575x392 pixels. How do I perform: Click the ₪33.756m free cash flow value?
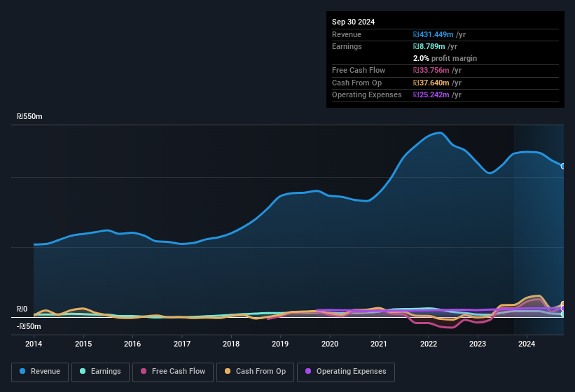[431, 70]
